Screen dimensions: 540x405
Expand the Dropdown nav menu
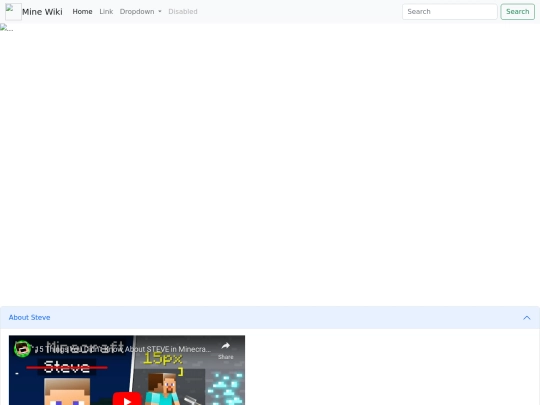tap(141, 12)
